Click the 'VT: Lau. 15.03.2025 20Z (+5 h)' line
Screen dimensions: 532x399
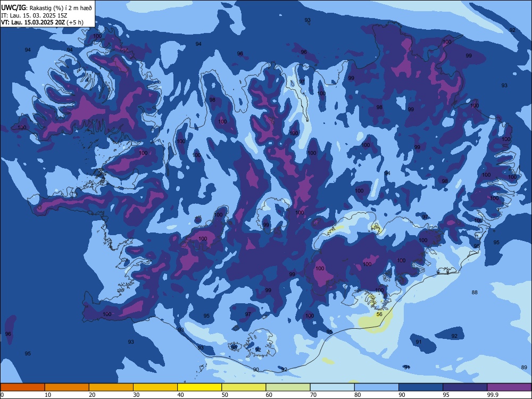(42, 22)
